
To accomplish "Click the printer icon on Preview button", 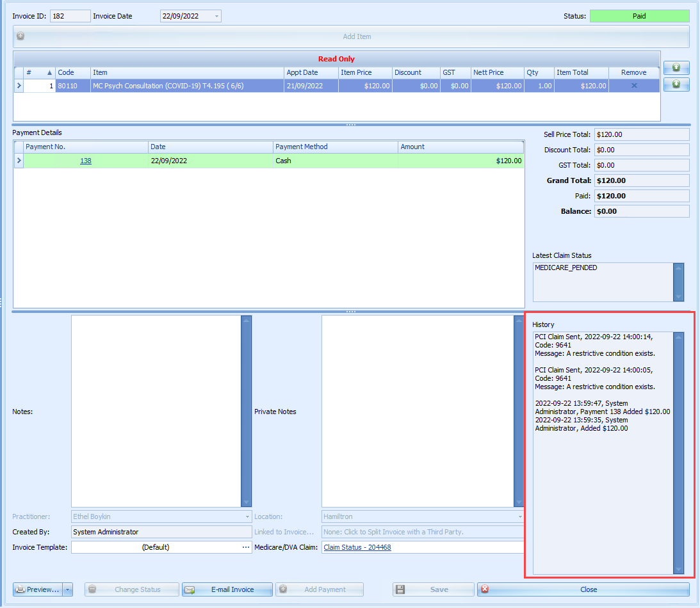I will 20,589.
